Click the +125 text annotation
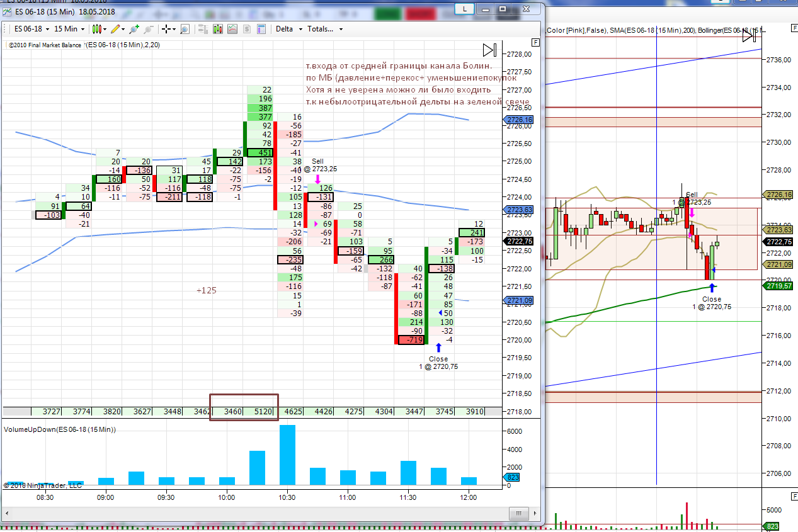The width and height of the screenshot is (798, 532). coord(206,291)
